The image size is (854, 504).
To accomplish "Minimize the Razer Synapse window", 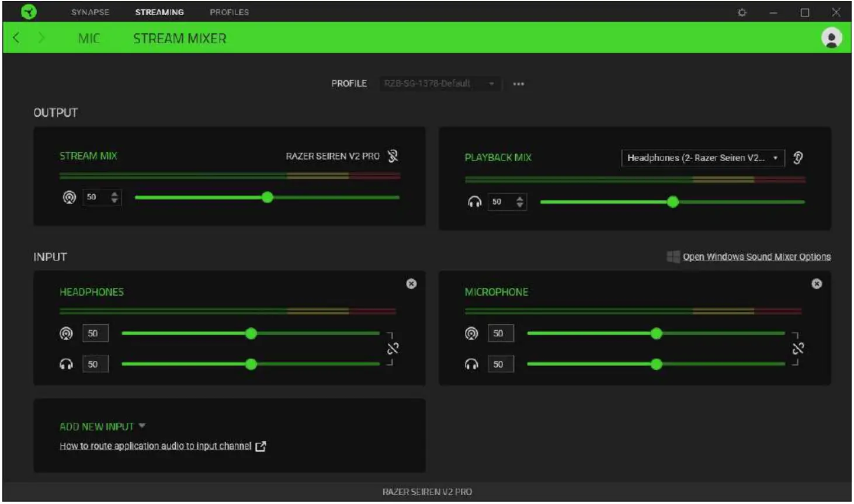I will click(x=773, y=12).
